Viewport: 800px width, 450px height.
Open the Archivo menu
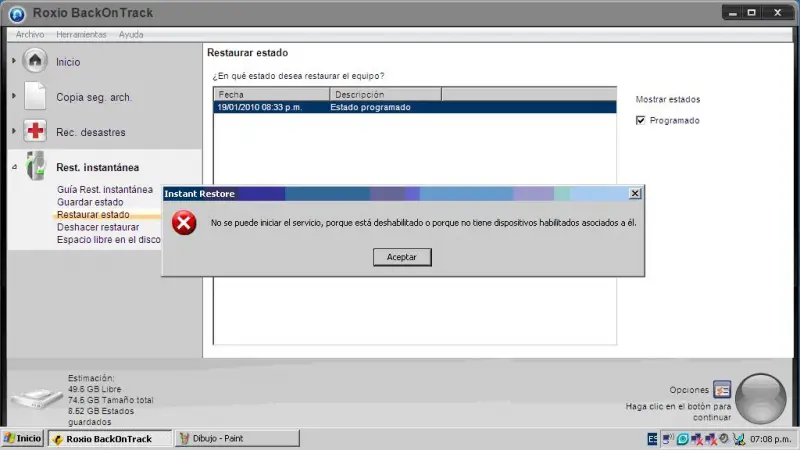pos(30,35)
